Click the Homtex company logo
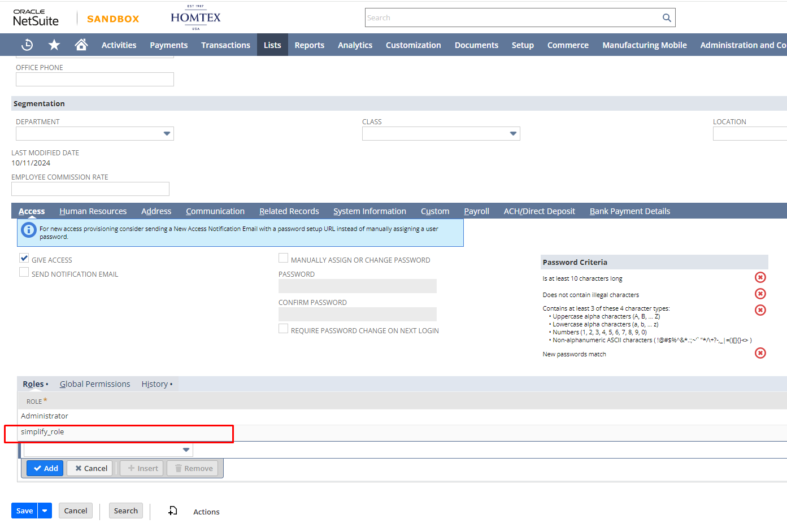 coord(195,18)
